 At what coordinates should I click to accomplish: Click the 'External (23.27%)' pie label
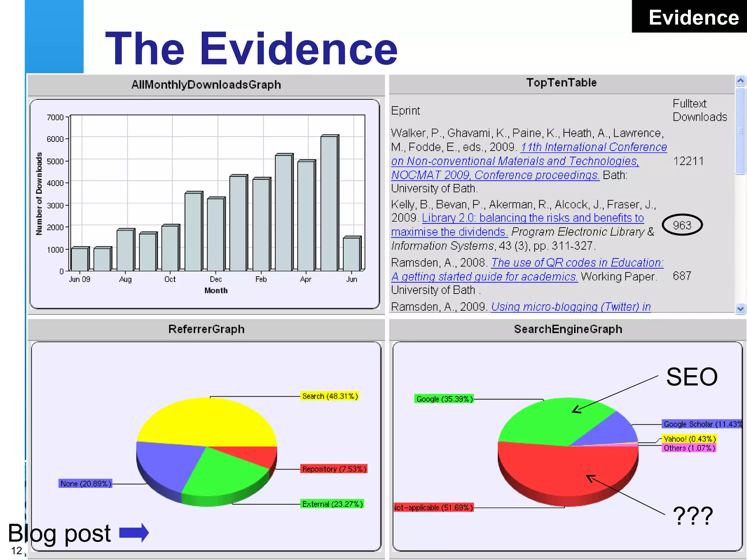[332, 504]
